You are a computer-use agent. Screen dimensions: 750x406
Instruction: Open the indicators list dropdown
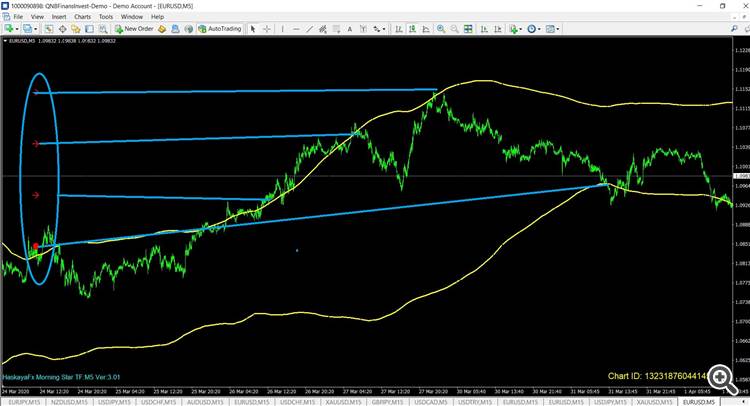pos(516,29)
